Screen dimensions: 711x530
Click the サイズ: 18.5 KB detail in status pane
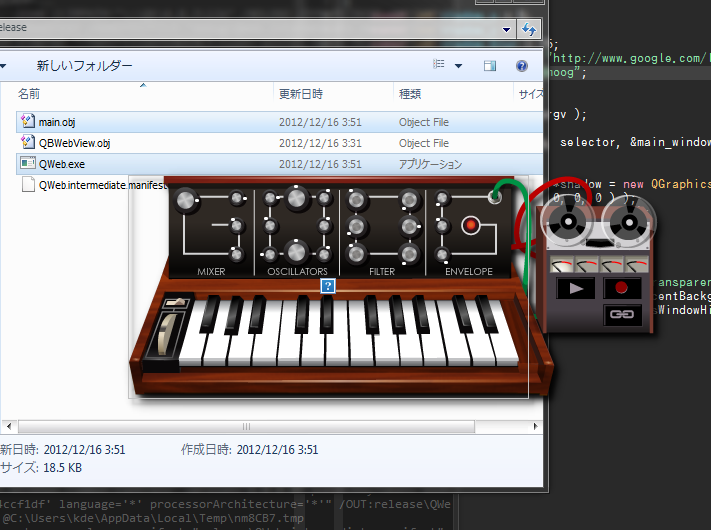point(41,467)
